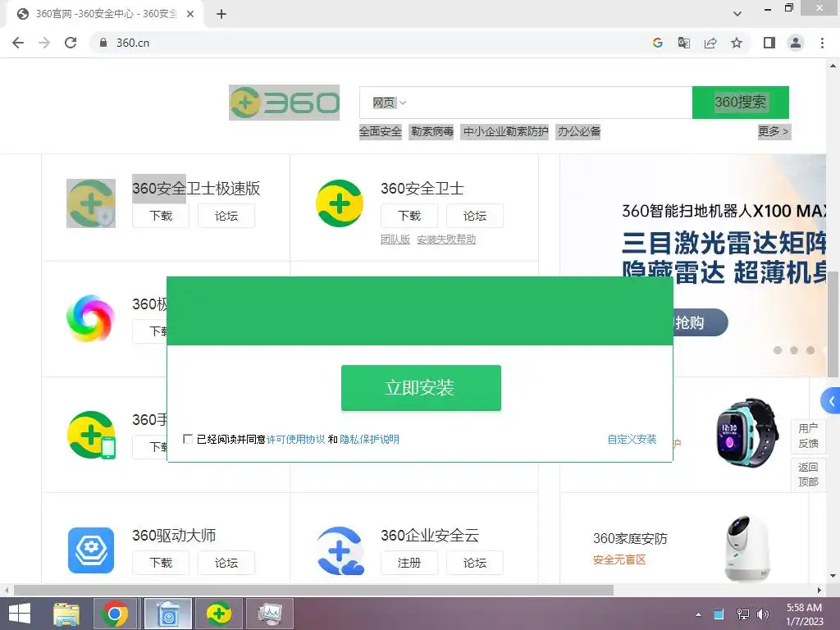Screen dimensions: 840x630
Task: Open 360安全卫士 论坛 forum
Action: (475, 216)
